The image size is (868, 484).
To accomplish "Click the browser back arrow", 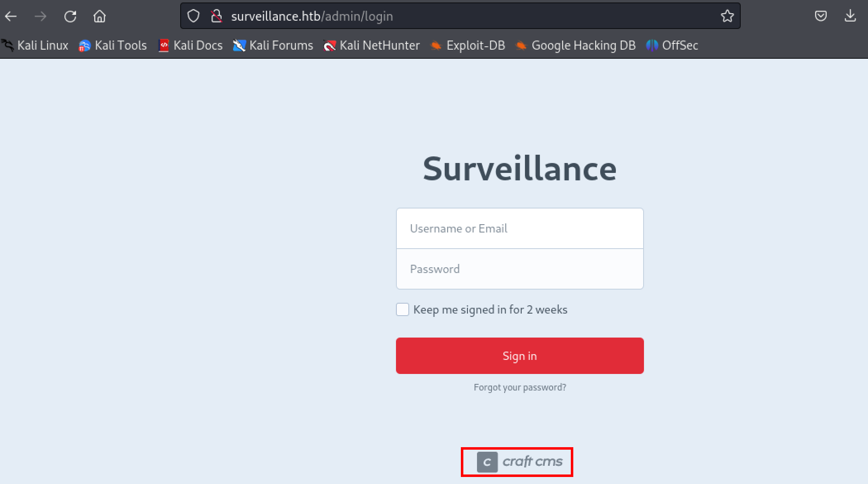I will [x=11, y=17].
